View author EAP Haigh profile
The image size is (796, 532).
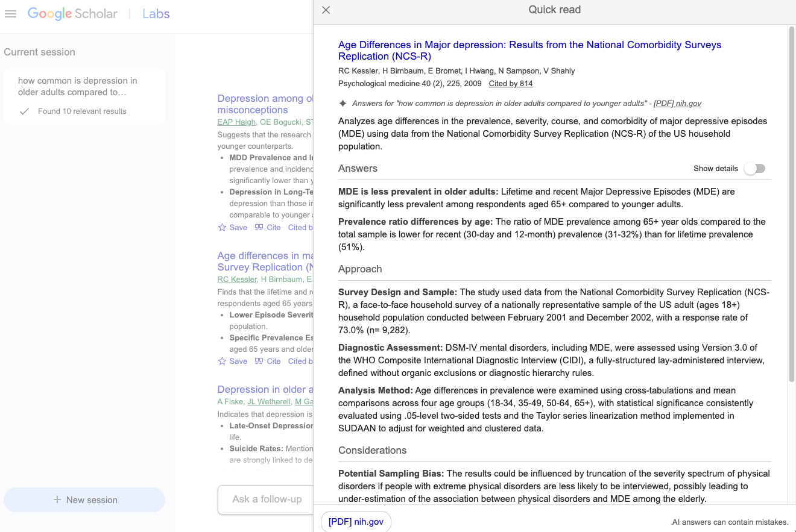coord(236,122)
